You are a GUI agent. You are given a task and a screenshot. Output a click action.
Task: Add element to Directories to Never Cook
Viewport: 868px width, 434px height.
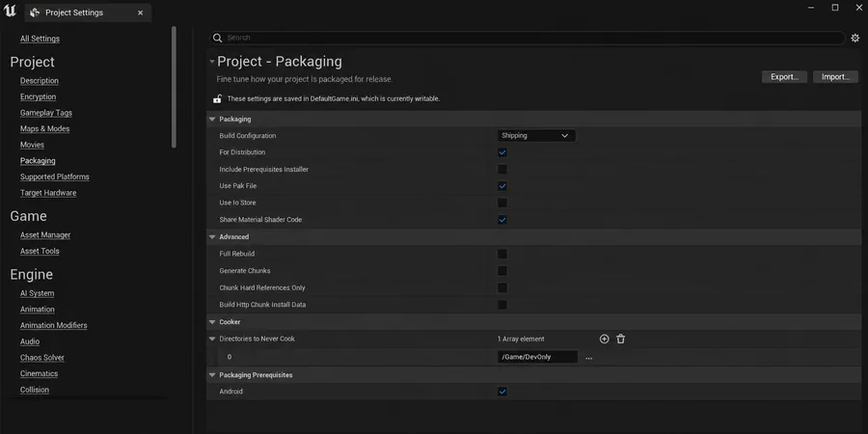click(604, 339)
